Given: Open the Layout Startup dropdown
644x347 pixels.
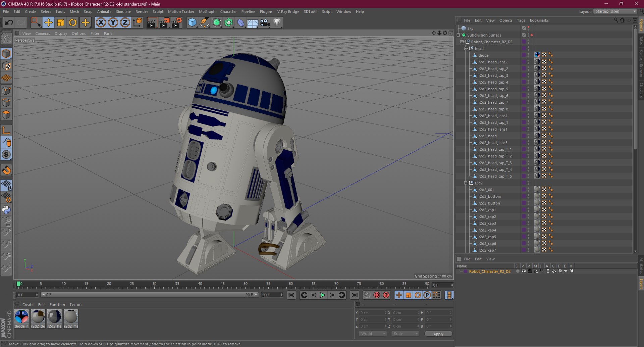Looking at the screenshot, I should pos(615,11).
